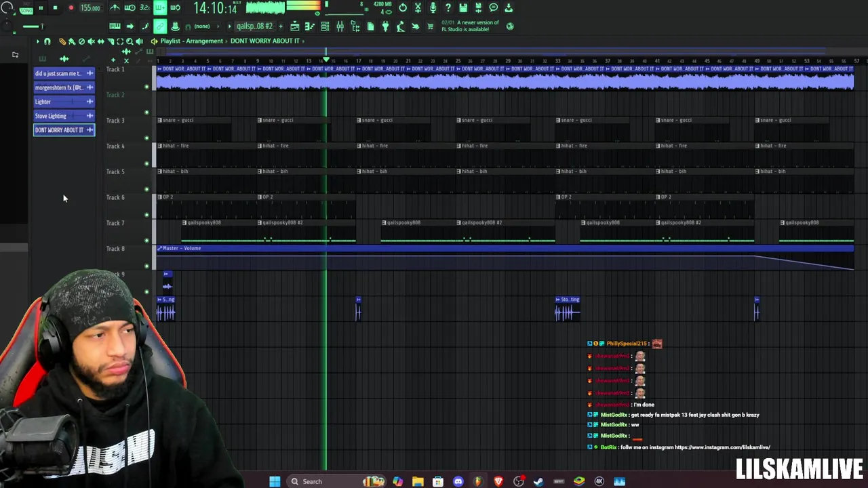The image size is (868, 488).
Task: Open the qailsp..08 #2 pattern selector
Action: tap(255, 26)
